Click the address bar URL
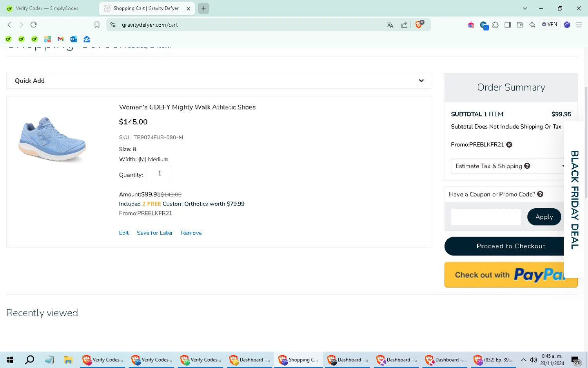The height and width of the screenshot is (368, 588). coord(150,25)
